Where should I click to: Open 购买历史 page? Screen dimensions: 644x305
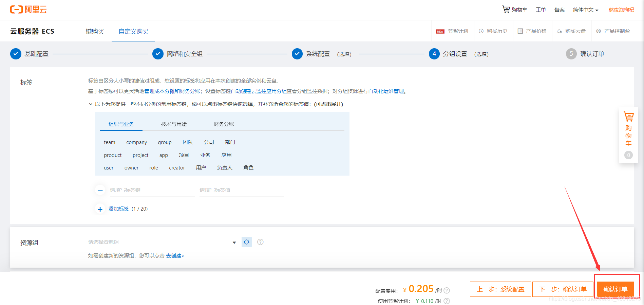493,31
